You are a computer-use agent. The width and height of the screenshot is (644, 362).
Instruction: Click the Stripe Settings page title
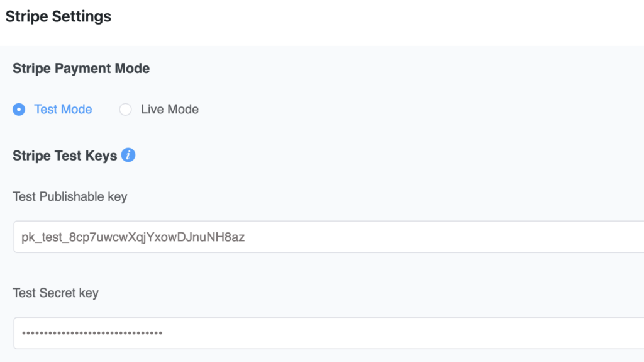coord(58,16)
